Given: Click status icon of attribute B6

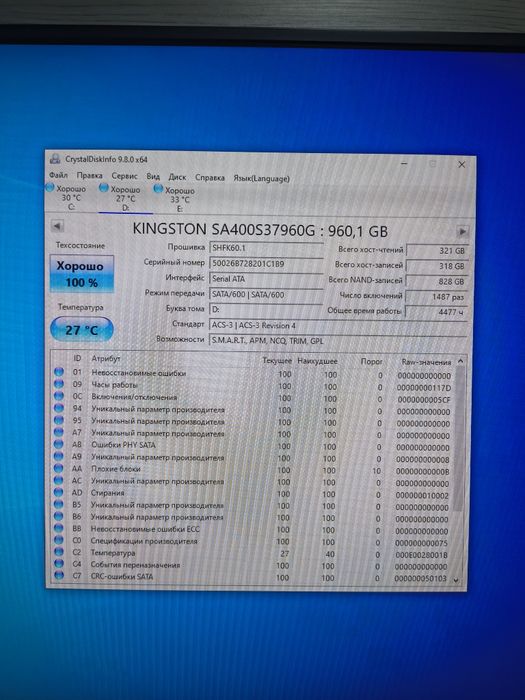Looking at the screenshot, I should point(59,516).
